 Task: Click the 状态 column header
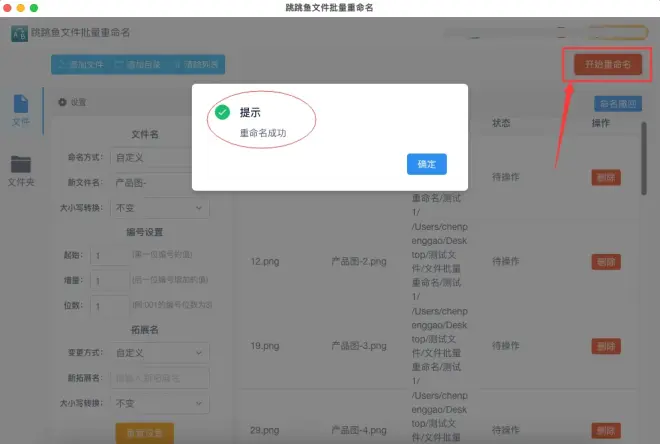coord(501,123)
